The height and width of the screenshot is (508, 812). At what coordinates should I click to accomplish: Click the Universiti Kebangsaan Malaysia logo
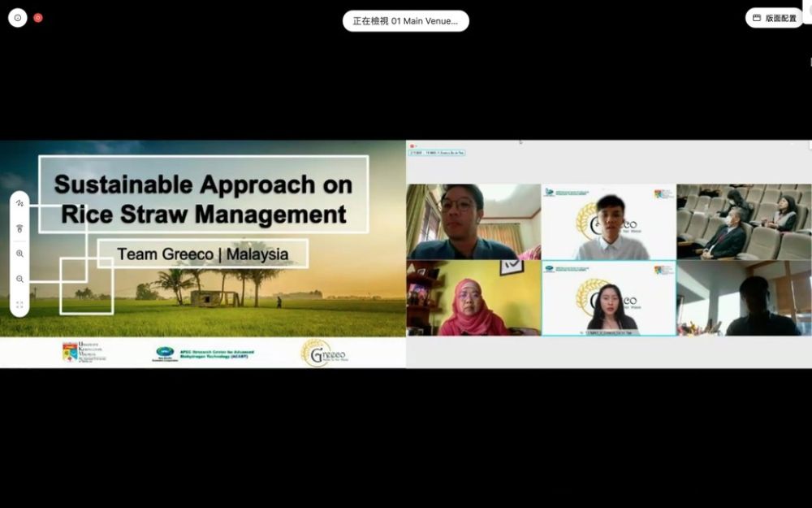[84, 352]
